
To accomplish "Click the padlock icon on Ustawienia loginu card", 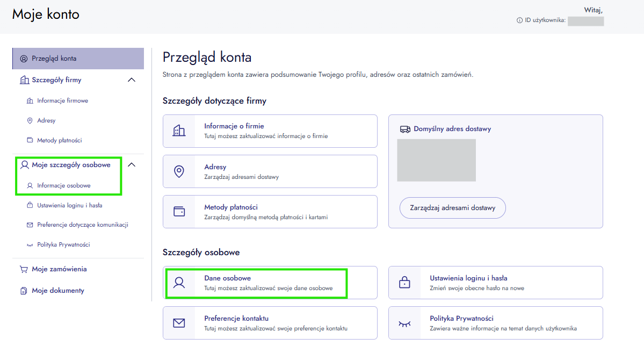I will click(x=404, y=282).
